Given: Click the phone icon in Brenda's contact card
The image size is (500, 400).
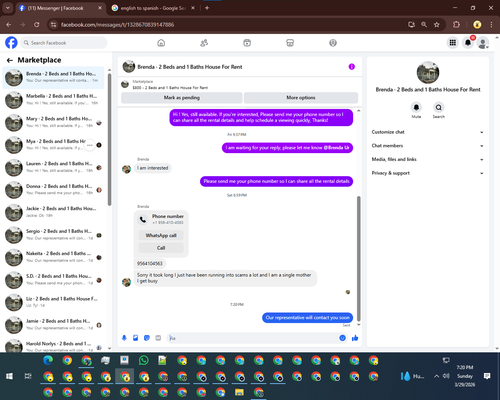Looking at the screenshot, I should tap(143, 219).
